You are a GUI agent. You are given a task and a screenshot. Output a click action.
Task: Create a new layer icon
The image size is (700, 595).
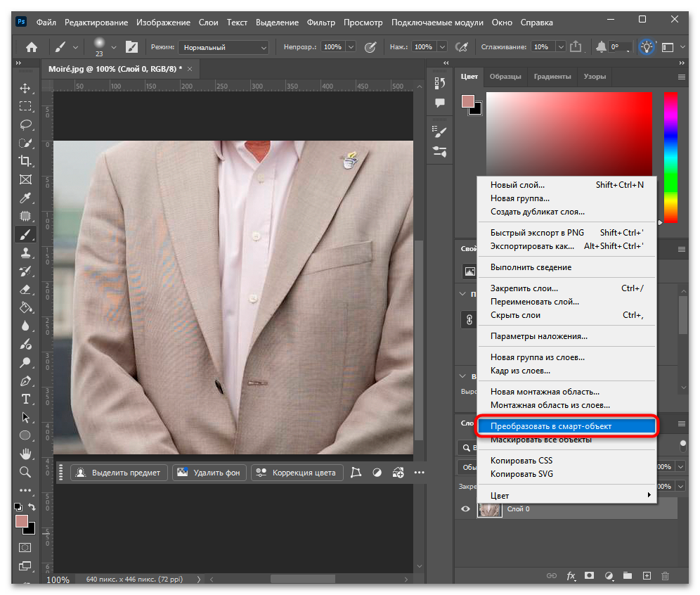tap(647, 576)
